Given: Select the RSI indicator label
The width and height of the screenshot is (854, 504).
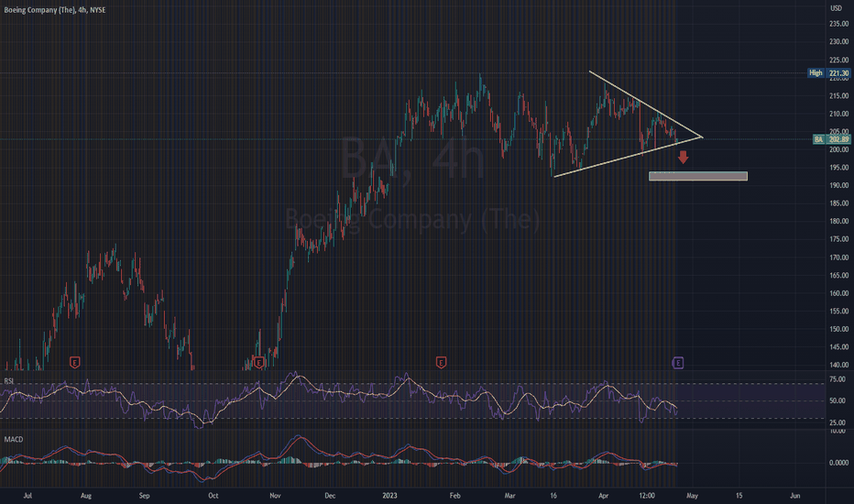Looking at the screenshot, I should pyautogui.click(x=9, y=381).
